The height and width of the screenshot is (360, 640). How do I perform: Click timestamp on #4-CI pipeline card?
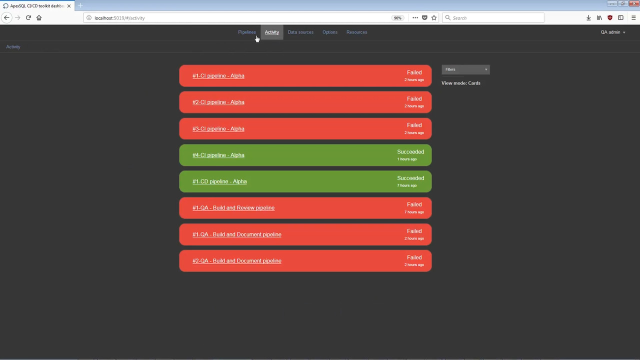click(x=407, y=159)
